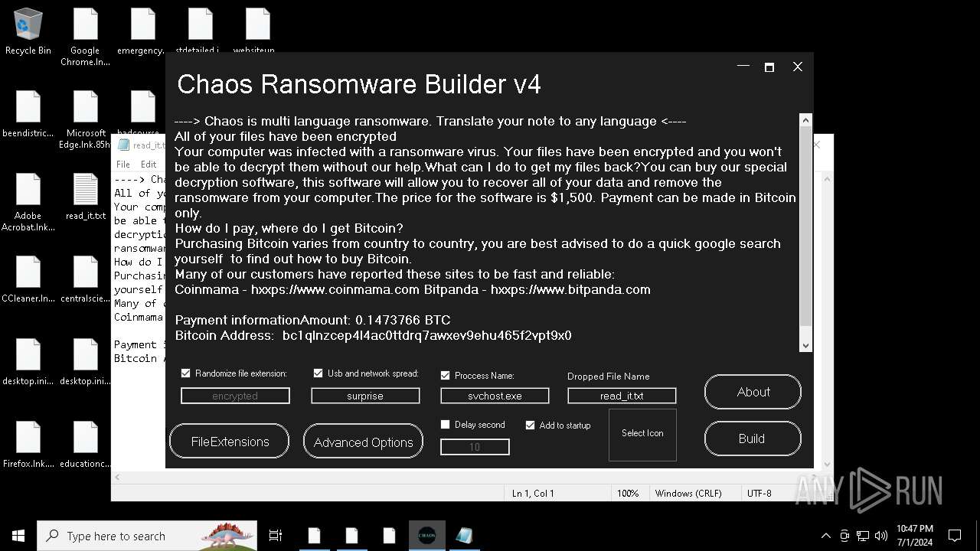Screen dimensions: 980x551
Task: Click the 100% zoom status in Notepad
Action: (x=628, y=494)
